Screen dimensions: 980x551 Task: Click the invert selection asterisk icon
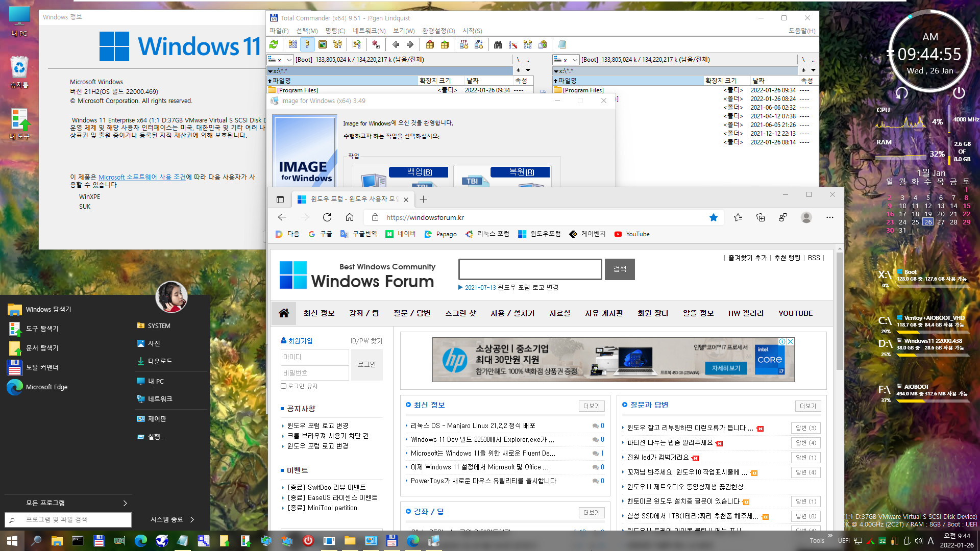point(376,44)
